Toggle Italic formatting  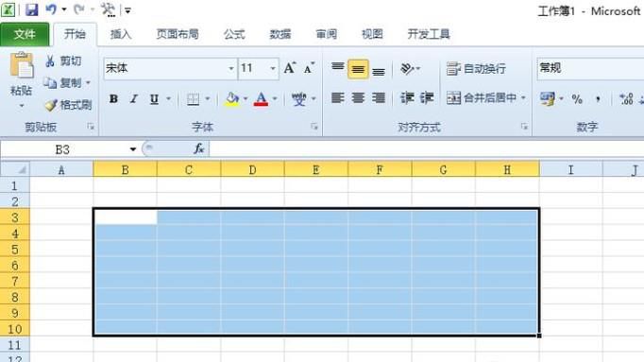click(x=133, y=99)
